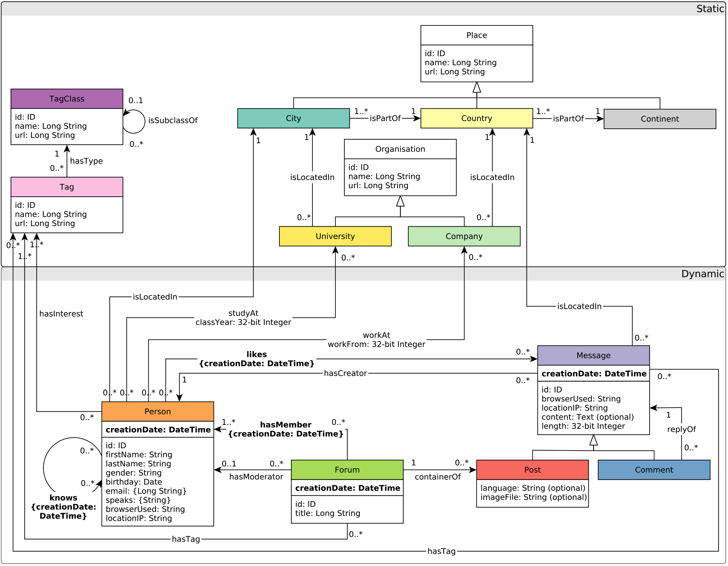
Task: Click the hasModerator edge label
Action: point(256,477)
